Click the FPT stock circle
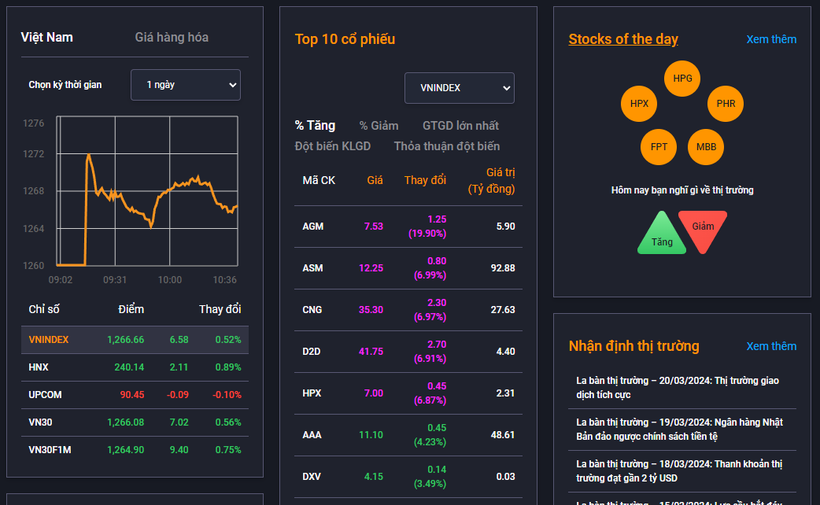 click(x=659, y=147)
